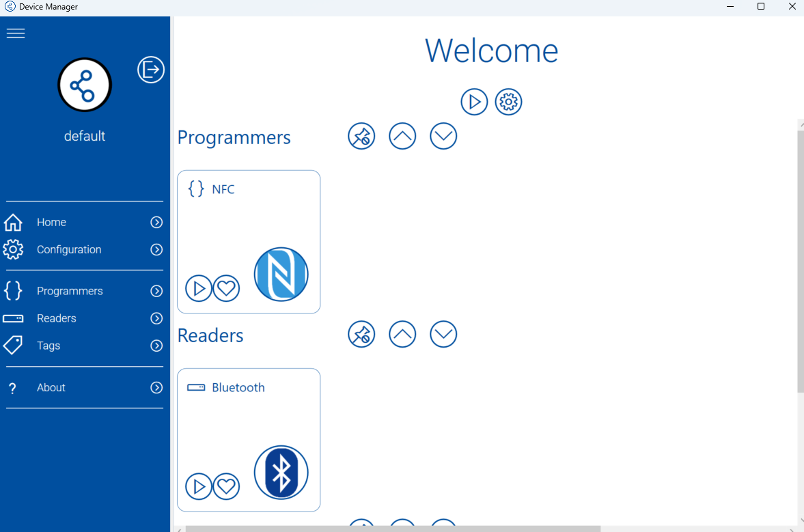Start the NFC programmer with play icon
Viewport: 804px width, 532px height.
198,288
